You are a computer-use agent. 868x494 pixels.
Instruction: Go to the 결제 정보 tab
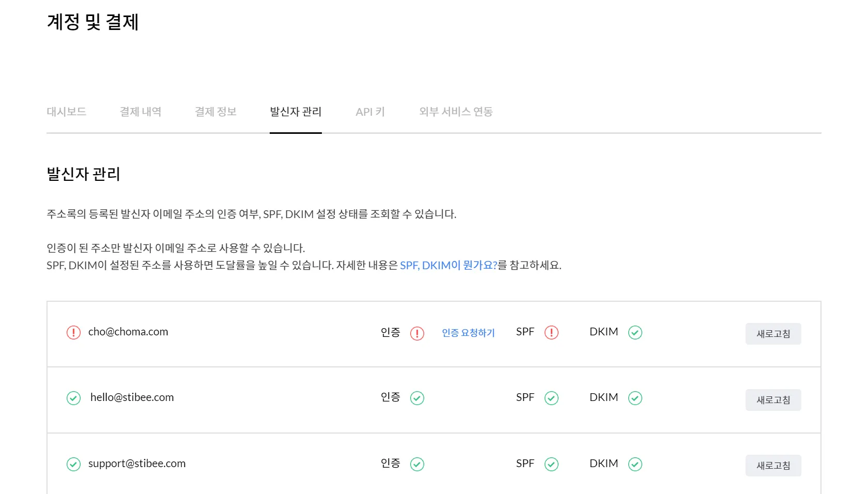click(215, 112)
